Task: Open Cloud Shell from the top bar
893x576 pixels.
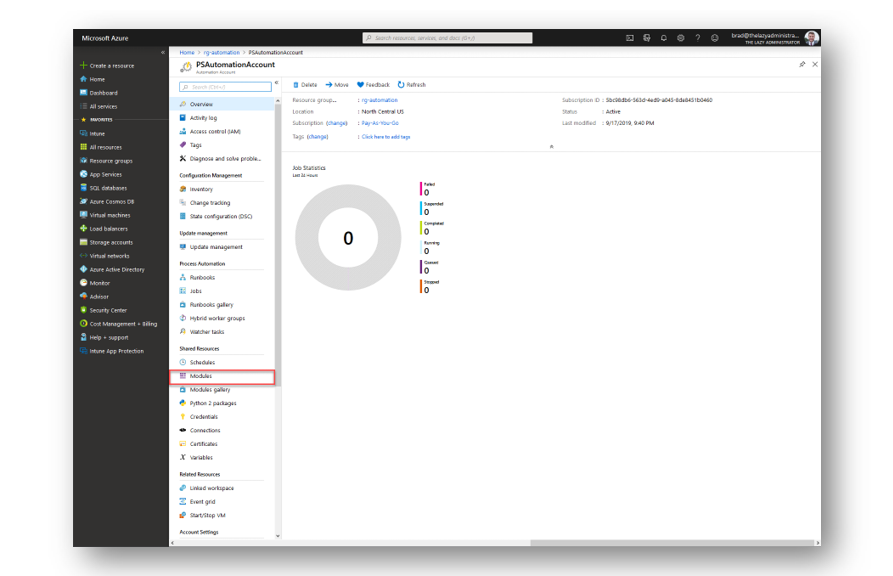Action: [629, 38]
